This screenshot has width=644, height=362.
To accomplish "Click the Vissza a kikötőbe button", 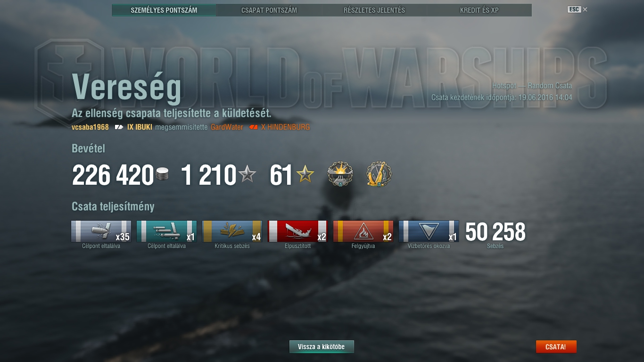I will click(x=322, y=347).
